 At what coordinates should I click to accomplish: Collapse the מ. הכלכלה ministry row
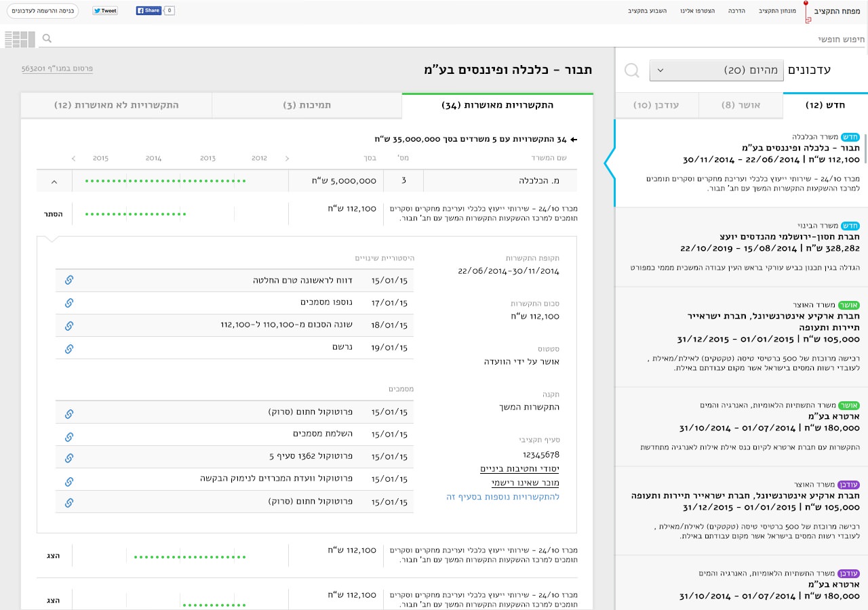point(54,182)
